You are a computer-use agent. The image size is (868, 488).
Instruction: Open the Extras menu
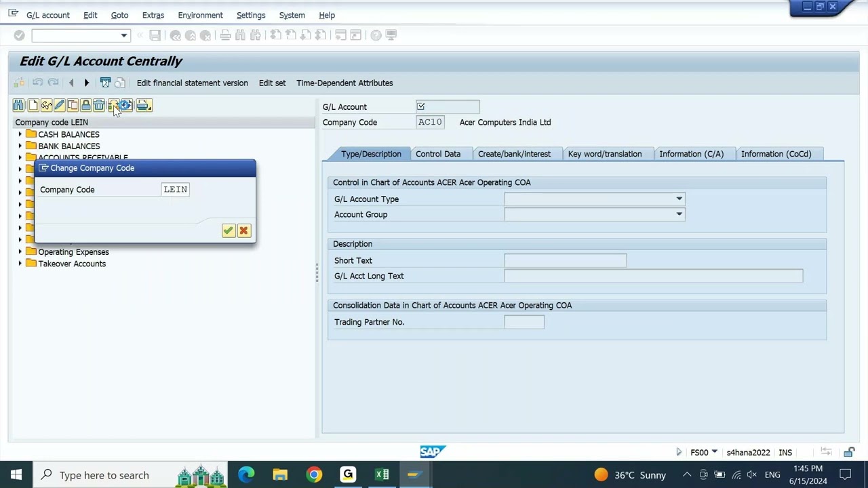[x=153, y=15]
